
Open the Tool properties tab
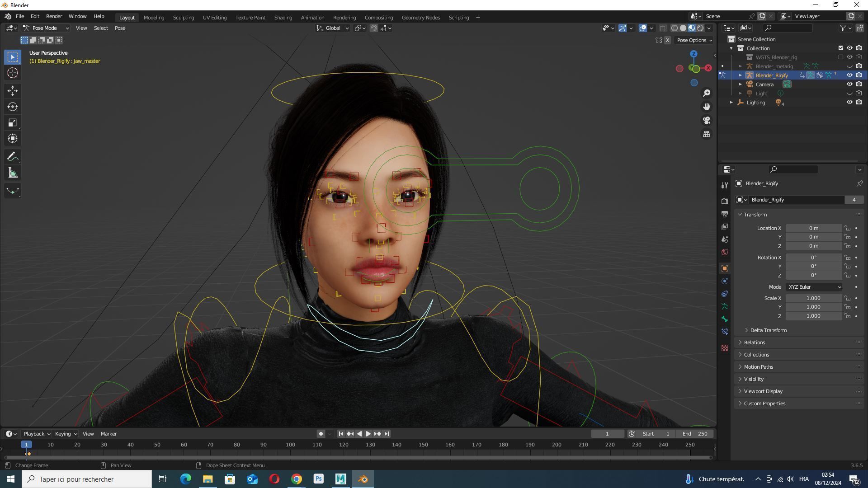coord(725,185)
